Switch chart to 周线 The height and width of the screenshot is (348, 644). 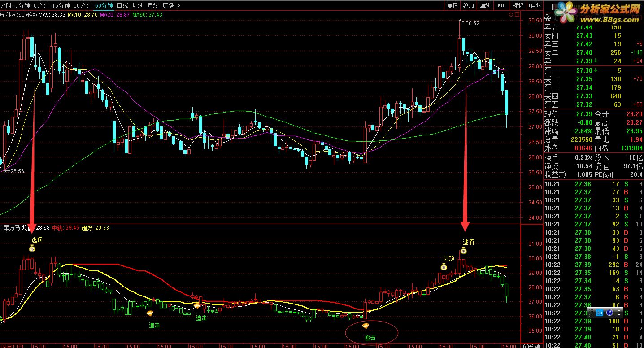click(138, 5)
